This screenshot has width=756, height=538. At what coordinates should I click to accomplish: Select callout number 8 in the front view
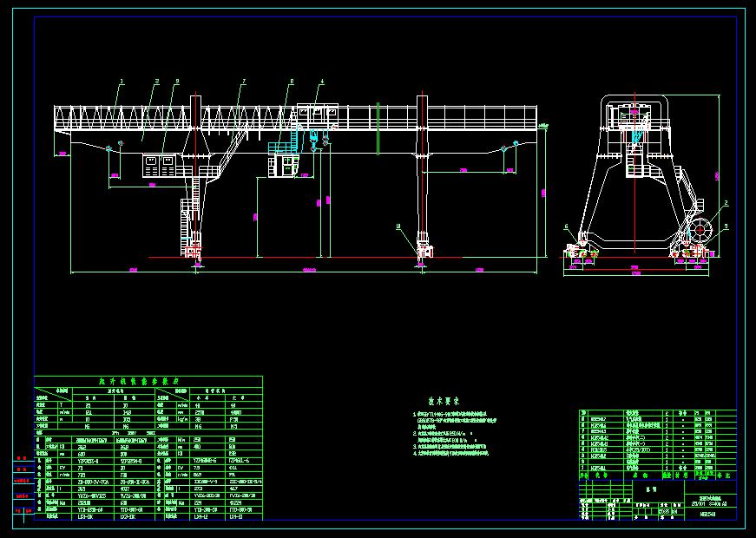pyautogui.click(x=292, y=81)
